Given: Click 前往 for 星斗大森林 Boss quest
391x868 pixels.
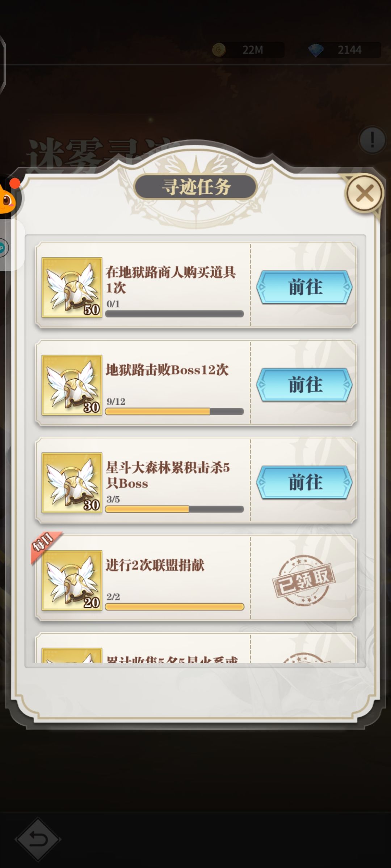Looking at the screenshot, I should (x=304, y=482).
